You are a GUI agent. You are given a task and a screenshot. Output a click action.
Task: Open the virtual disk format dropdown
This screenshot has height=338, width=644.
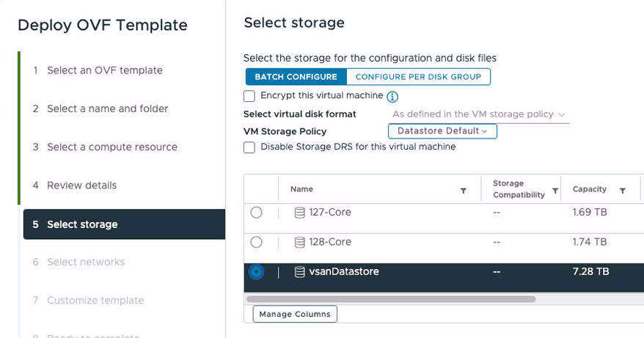coord(478,114)
